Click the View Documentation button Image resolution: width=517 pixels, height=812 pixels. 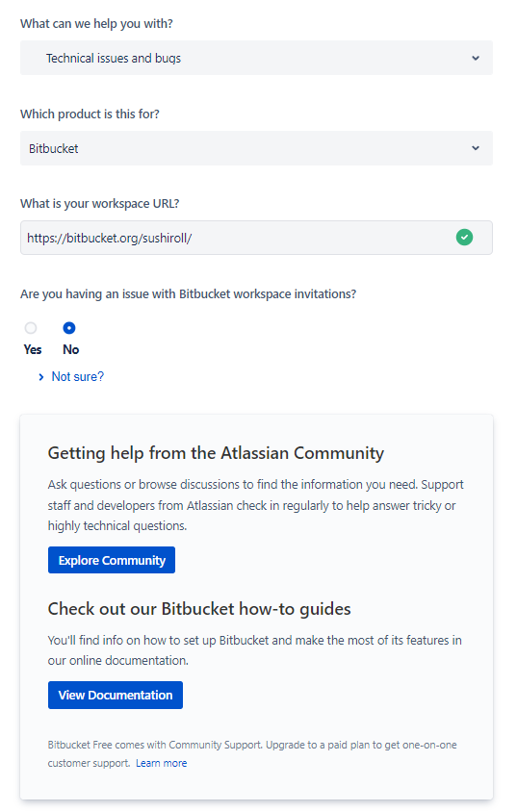116,695
